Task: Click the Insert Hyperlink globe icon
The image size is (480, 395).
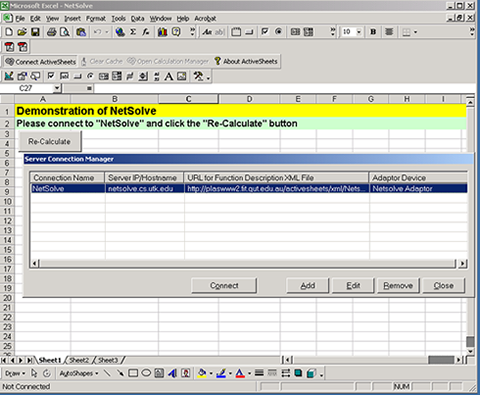Action: pyautogui.click(x=120, y=32)
